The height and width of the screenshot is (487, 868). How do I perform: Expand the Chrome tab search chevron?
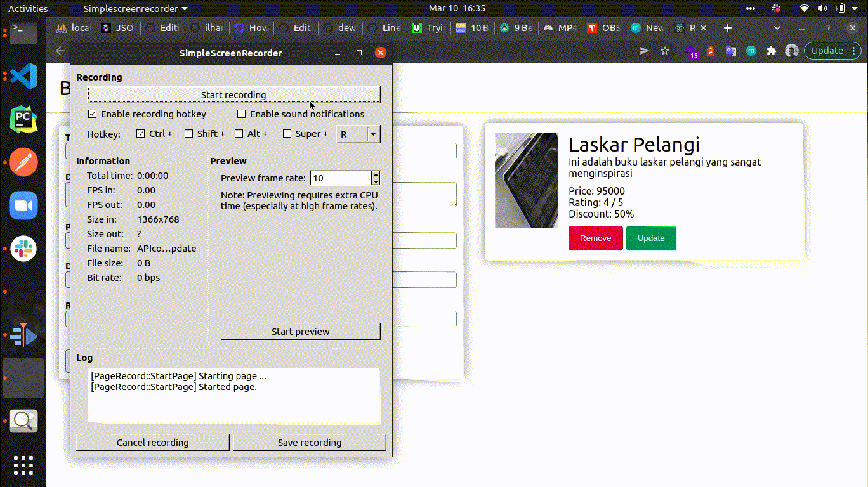coord(777,28)
